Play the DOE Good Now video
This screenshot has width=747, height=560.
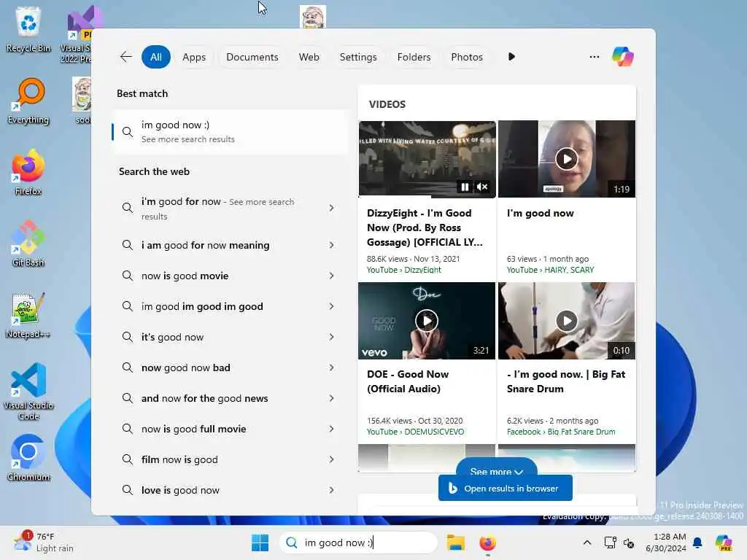click(x=426, y=321)
